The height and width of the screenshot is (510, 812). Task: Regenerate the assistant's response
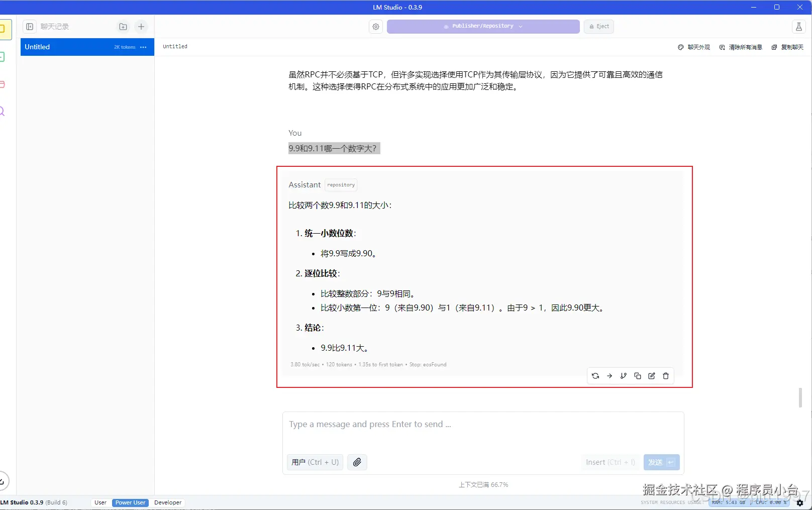pos(595,376)
